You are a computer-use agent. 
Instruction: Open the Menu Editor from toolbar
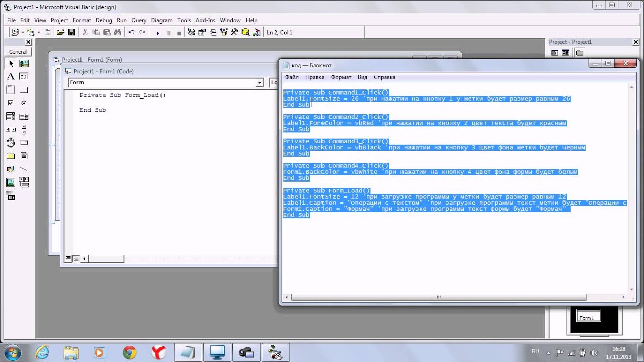pyautogui.click(x=47, y=32)
